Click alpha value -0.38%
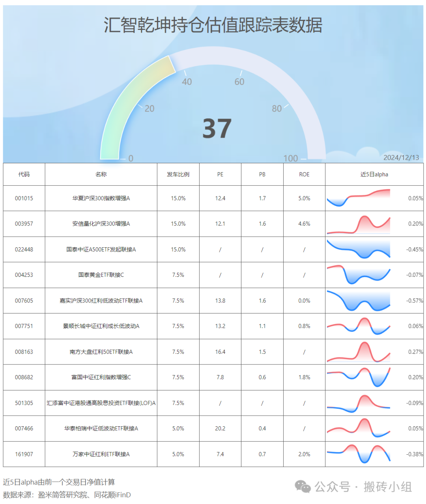This screenshot has height=504, width=426. [415, 454]
